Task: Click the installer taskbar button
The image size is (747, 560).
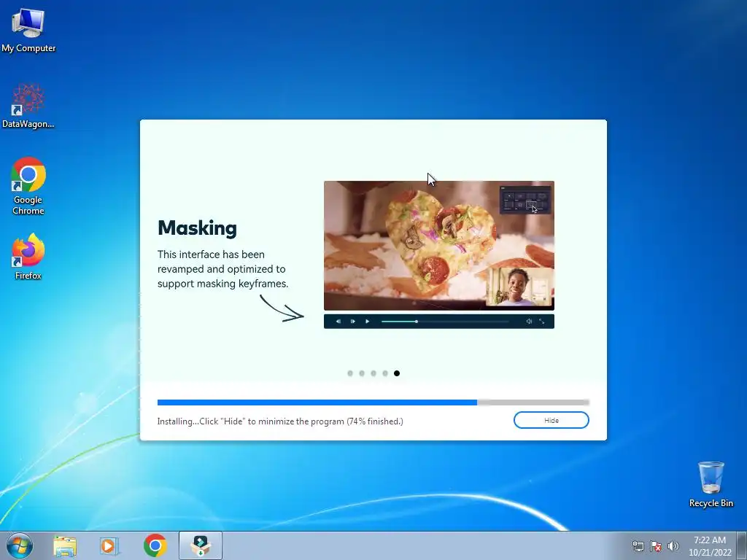Action: (201, 545)
